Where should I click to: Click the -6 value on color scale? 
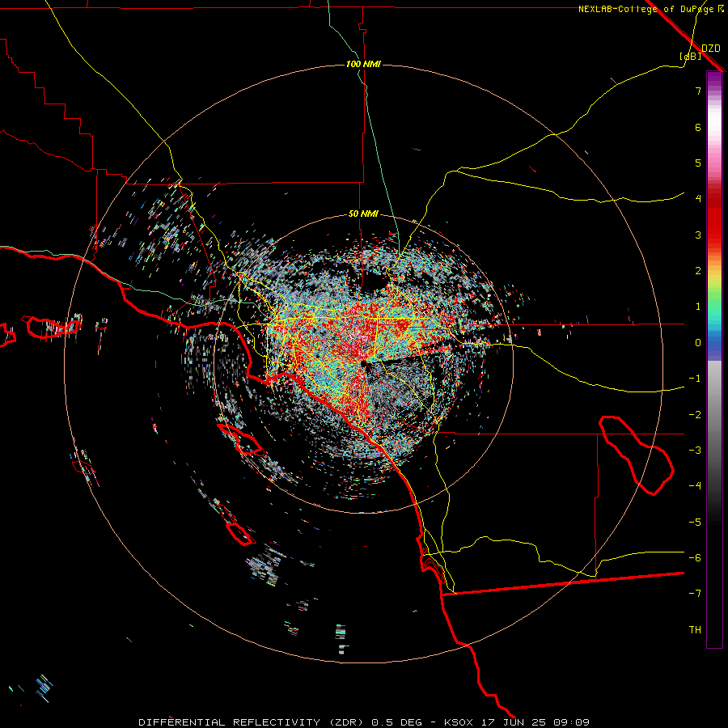tap(695, 558)
